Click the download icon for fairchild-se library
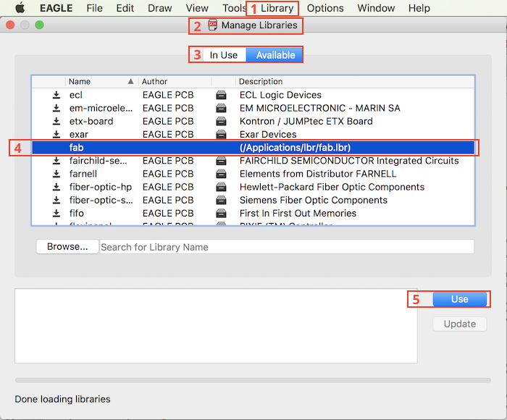507x420 pixels. click(56, 161)
